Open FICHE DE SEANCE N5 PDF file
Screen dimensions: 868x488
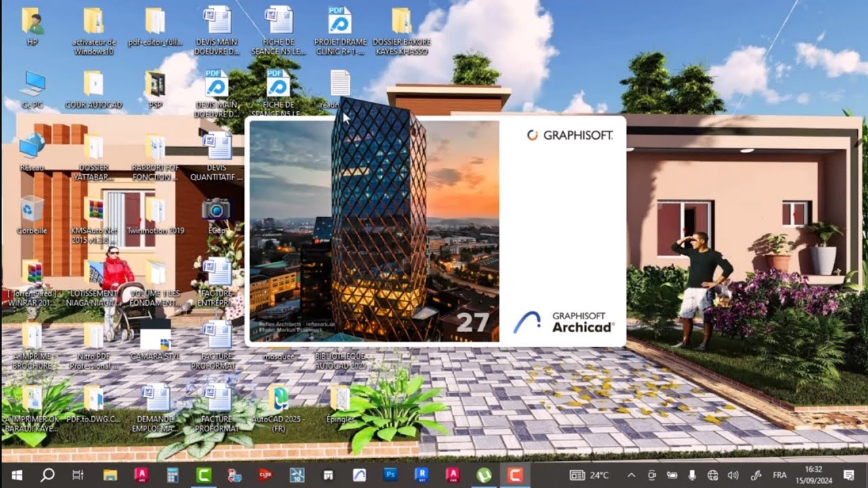click(x=278, y=83)
